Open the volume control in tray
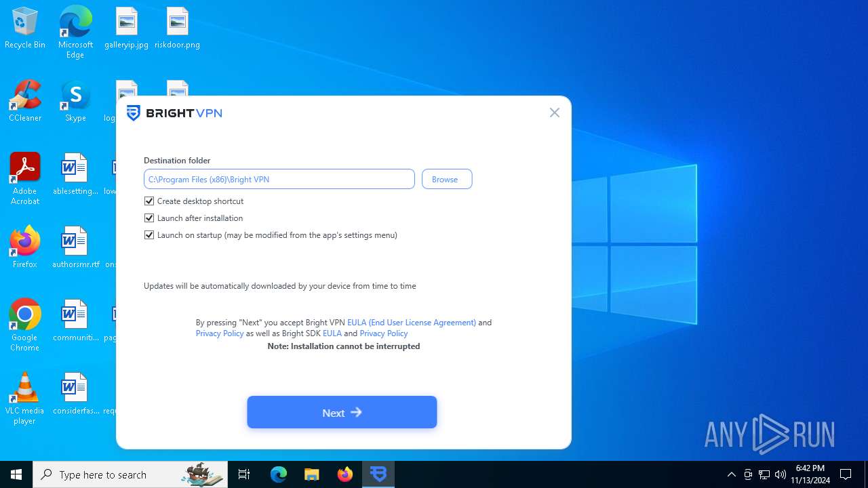Image resolution: width=868 pixels, height=488 pixels. (x=781, y=474)
